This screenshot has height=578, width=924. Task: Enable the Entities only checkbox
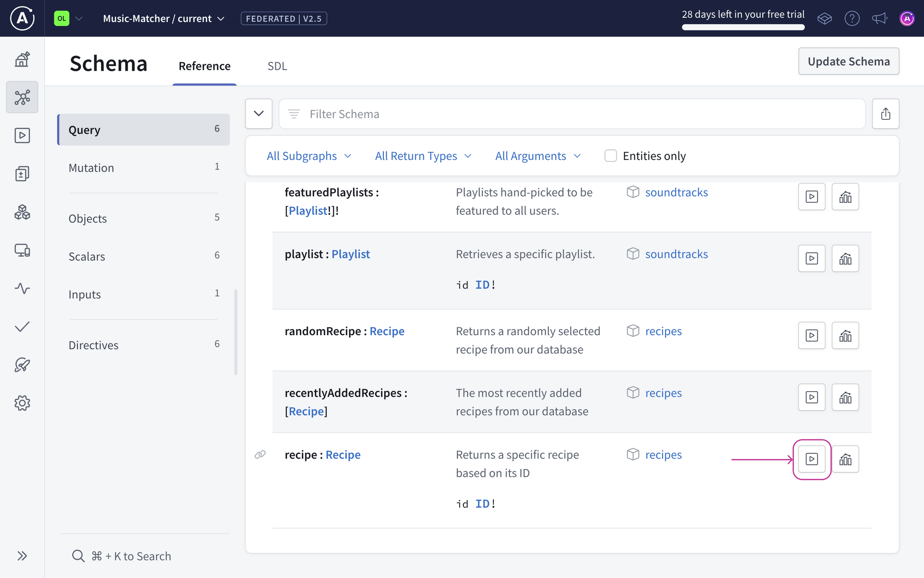[611, 156]
